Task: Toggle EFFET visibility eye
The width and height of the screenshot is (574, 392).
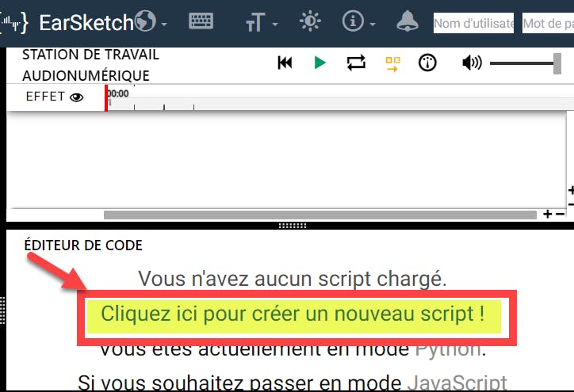Action: coord(77,97)
